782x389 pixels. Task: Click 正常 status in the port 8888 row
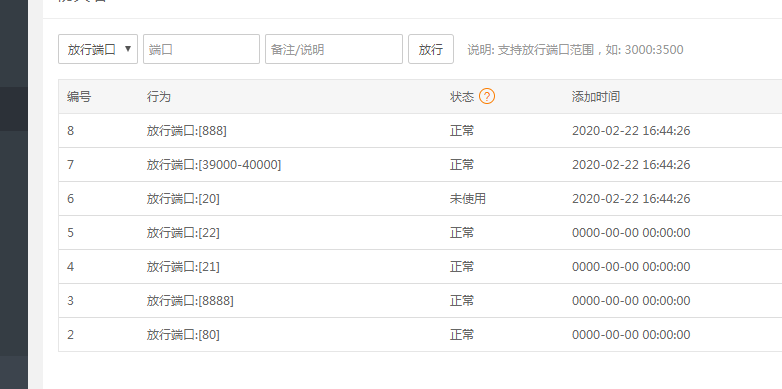(x=462, y=300)
